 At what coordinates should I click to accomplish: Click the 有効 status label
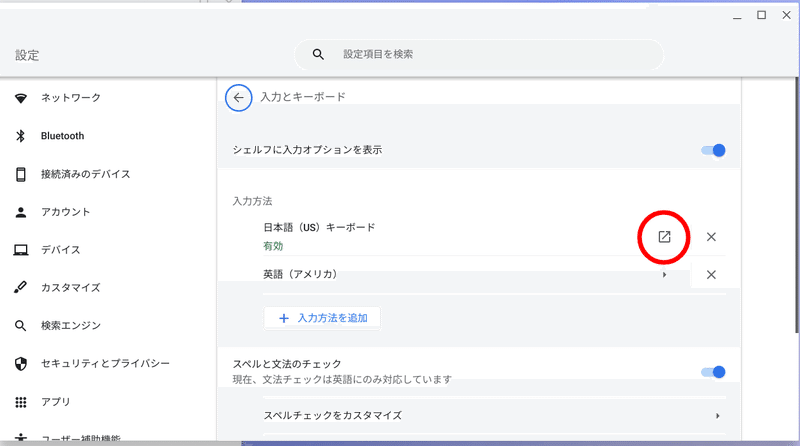tap(273, 246)
